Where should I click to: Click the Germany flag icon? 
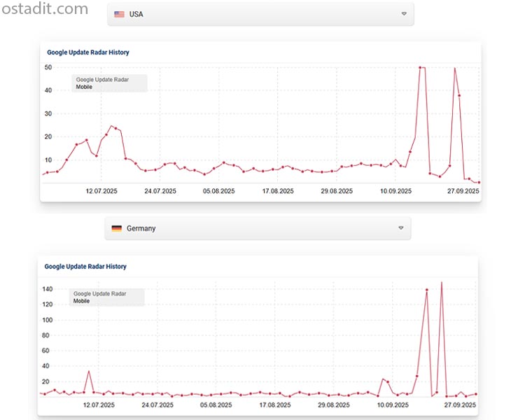click(x=116, y=228)
